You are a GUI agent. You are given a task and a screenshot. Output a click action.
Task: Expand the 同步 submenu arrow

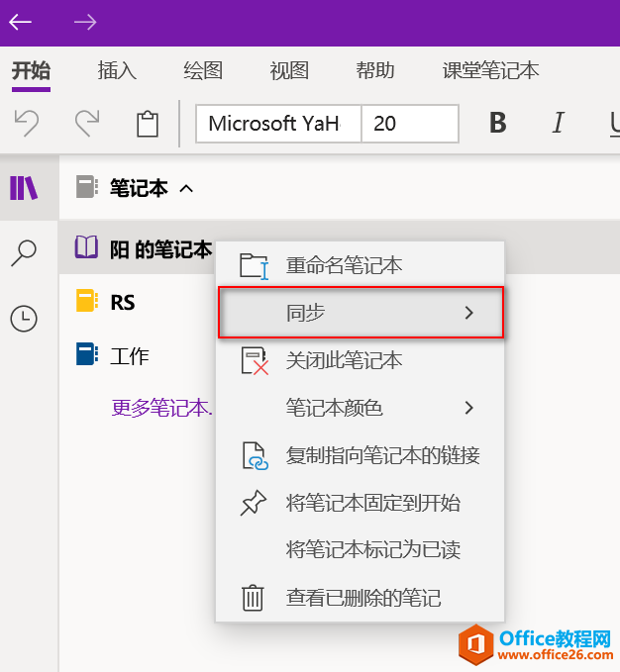click(x=469, y=313)
